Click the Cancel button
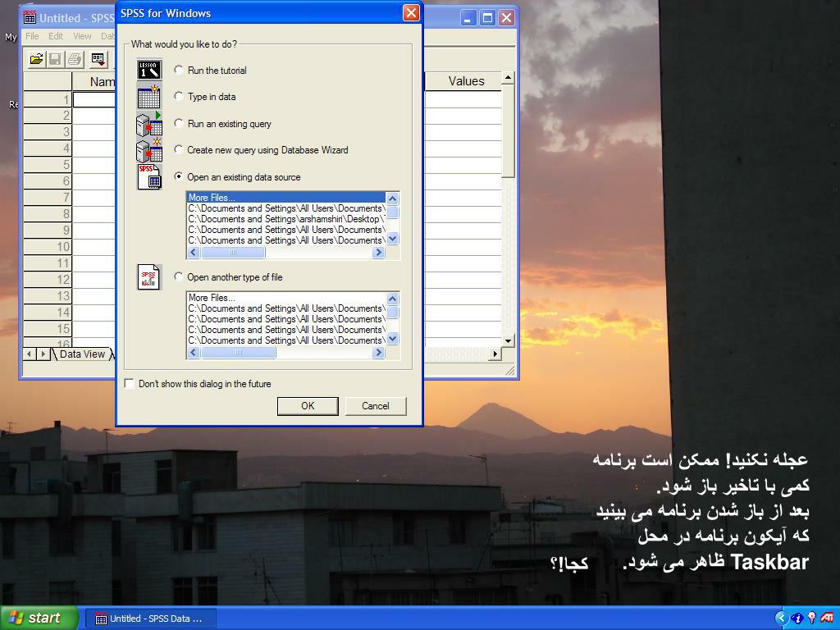Screen dimensions: 840x630 tap(376, 406)
